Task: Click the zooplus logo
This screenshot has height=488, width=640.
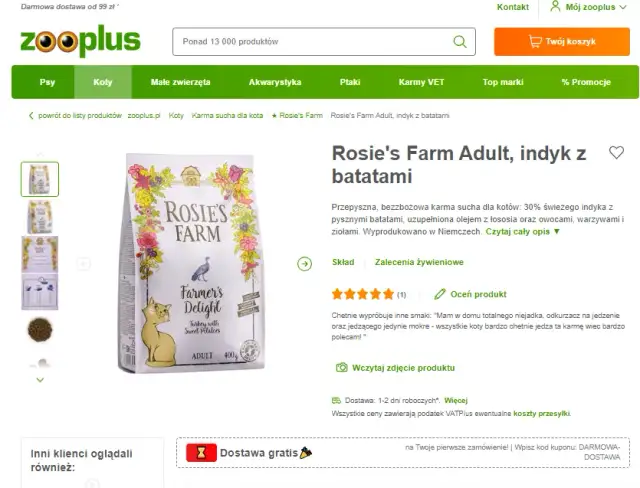Action: click(x=80, y=41)
